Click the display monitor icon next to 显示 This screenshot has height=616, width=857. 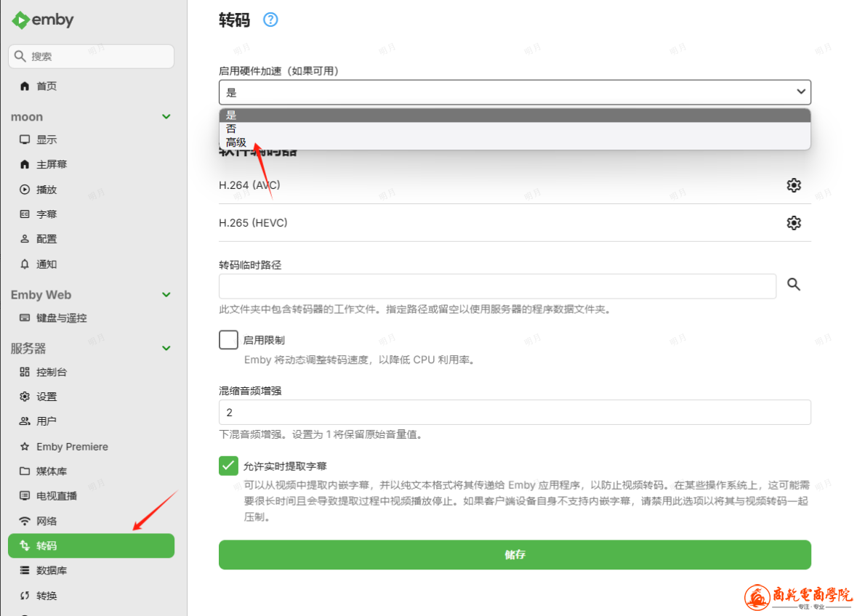25,139
